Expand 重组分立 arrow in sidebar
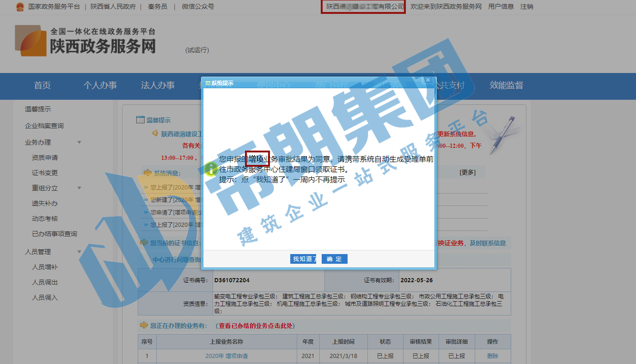636x364 pixels. click(x=79, y=188)
